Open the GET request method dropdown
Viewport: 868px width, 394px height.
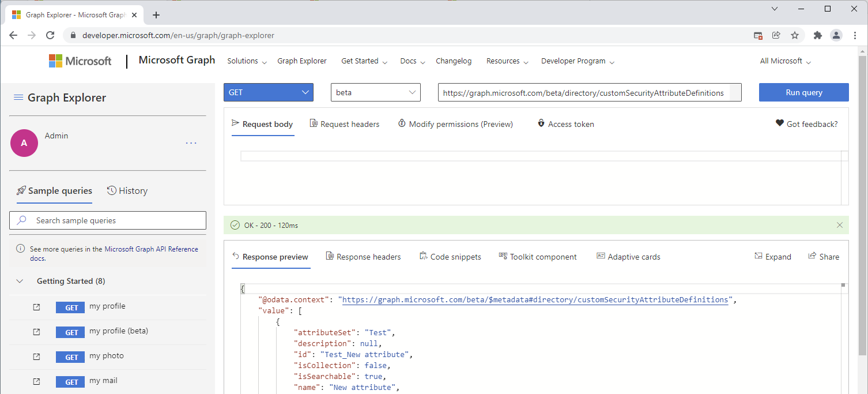click(269, 92)
